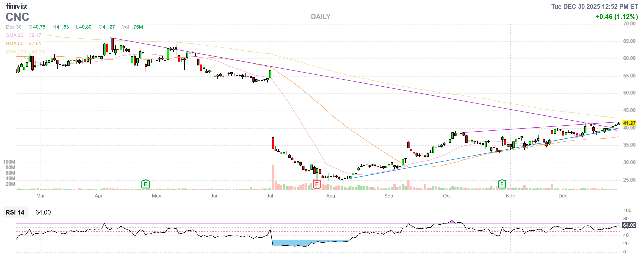This screenshot has width=644, height=259.
Task: Click the SMA 50 legend label
Action: coord(15,44)
